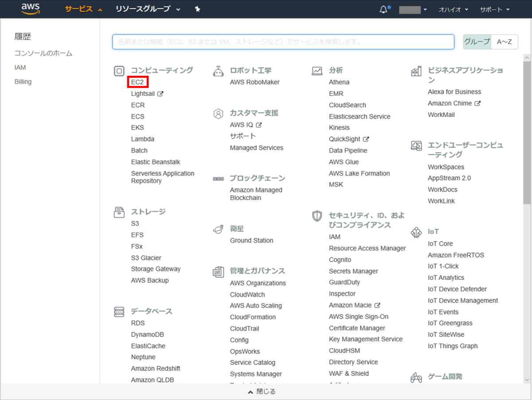
Task: Click the service search field
Action: point(283,42)
